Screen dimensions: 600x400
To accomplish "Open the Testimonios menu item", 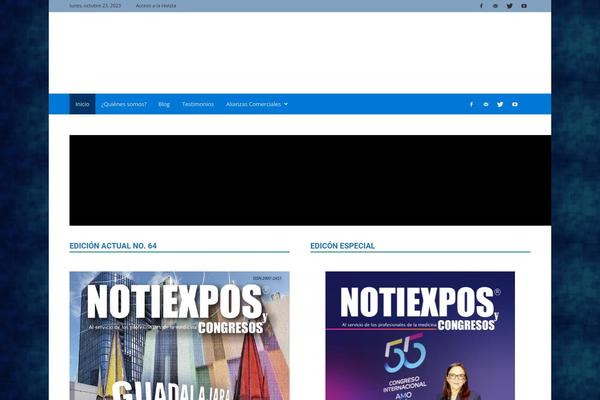I will [198, 104].
